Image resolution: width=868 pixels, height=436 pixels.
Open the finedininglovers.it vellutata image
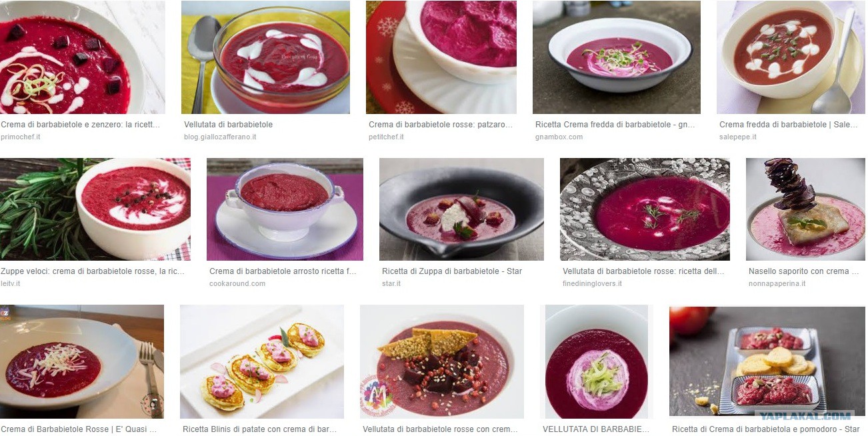[645, 209]
